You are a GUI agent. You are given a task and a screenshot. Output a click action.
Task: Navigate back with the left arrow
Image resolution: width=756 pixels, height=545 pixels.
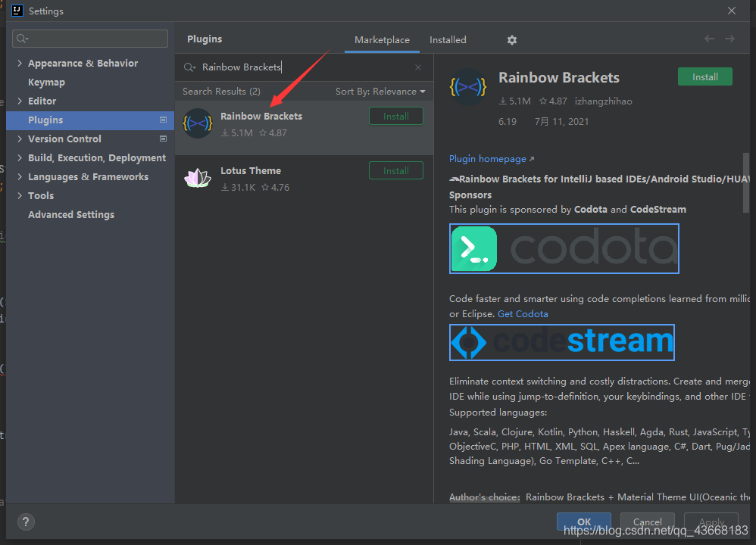pyautogui.click(x=709, y=39)
